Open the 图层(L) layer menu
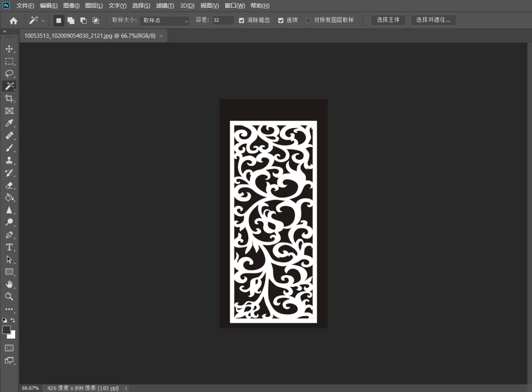This screenshot has height=392, width=532. [94, 5]
